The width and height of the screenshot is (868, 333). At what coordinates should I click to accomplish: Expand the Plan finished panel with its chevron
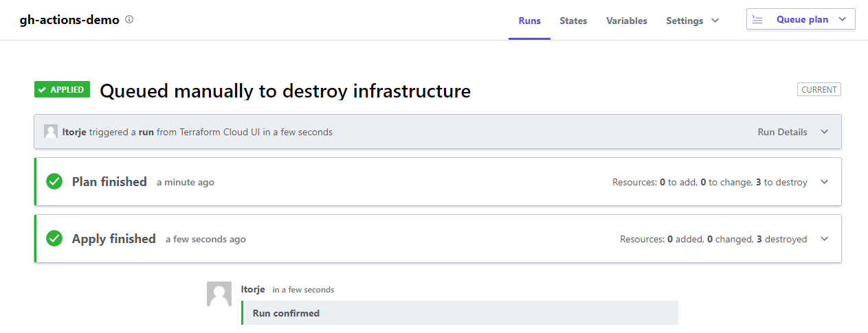(x=824, y=182)
